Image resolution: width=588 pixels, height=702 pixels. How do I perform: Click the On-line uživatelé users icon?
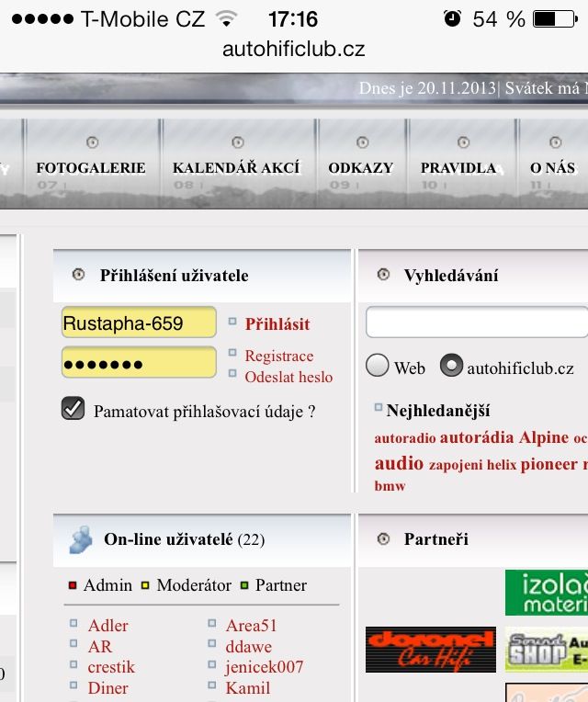(81, 539)
